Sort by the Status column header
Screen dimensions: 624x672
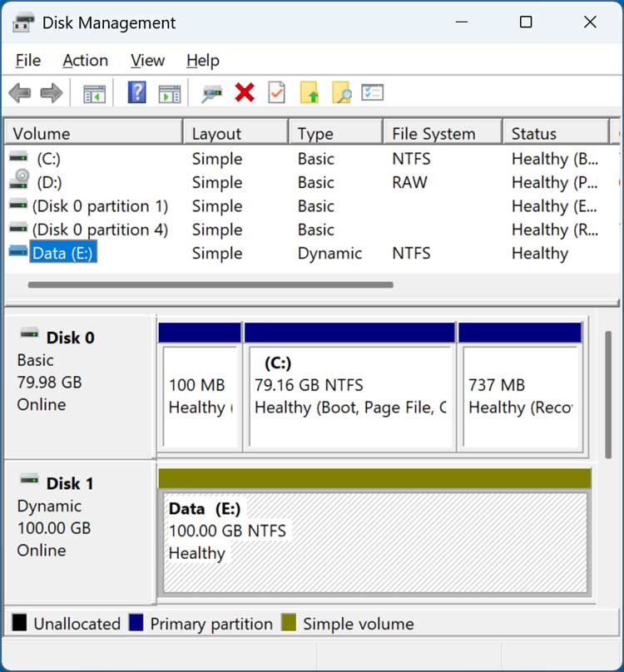[556, 133]
